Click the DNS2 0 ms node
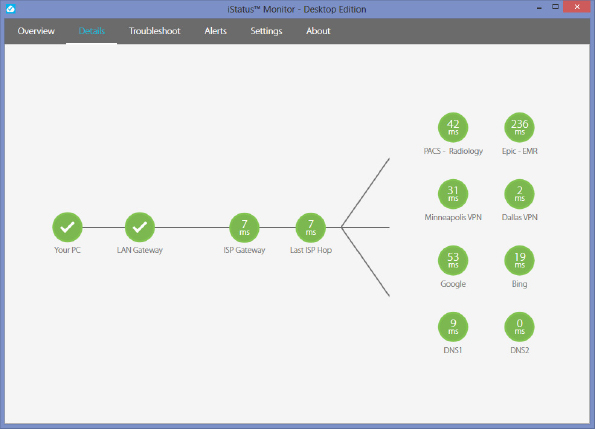Image resolution: width=595 pixels, height=429 pixels. click(519, 327)
